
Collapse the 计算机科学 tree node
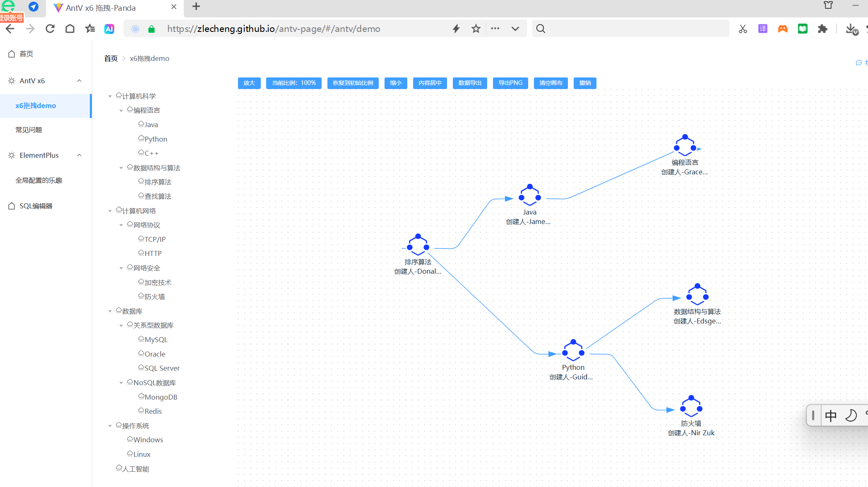coord(110,96)
